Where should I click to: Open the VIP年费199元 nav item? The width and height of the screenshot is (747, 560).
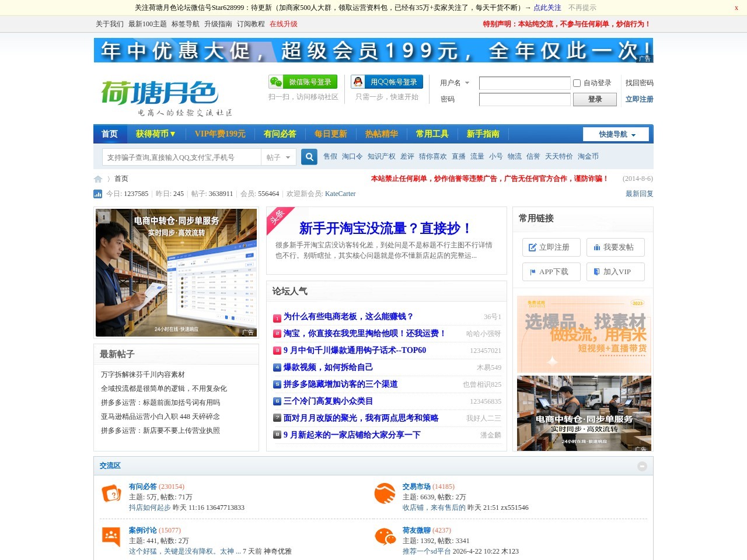coord(220,134)
